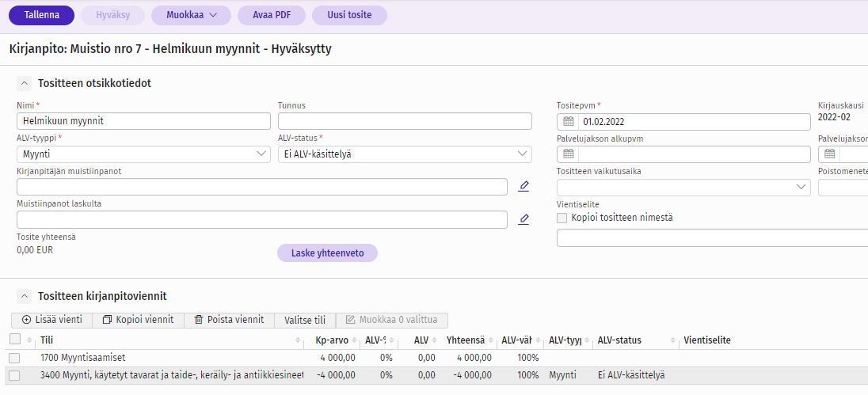Tick the checkbox for 1700 Myyntisaamiset row

point(14,358)
